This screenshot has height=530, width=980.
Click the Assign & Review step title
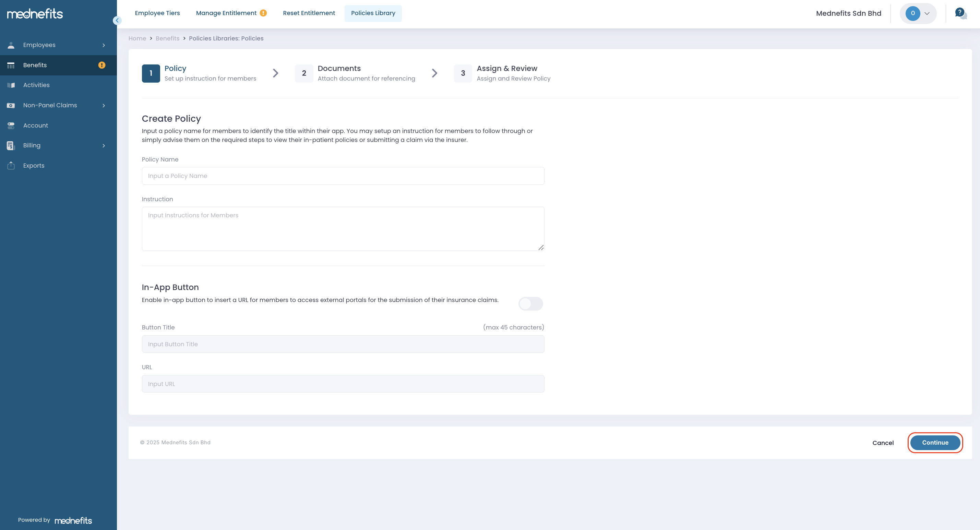[x=507, y=69]
